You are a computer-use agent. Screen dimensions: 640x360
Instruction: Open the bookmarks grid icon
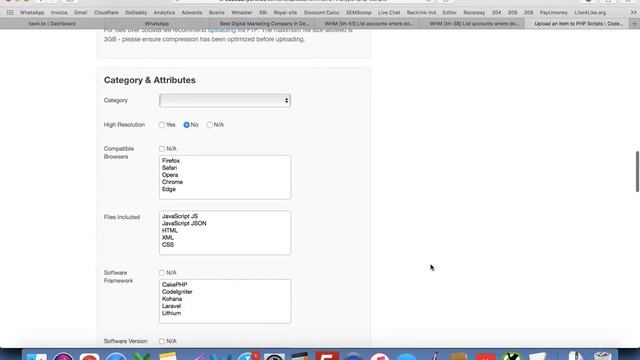10,13
